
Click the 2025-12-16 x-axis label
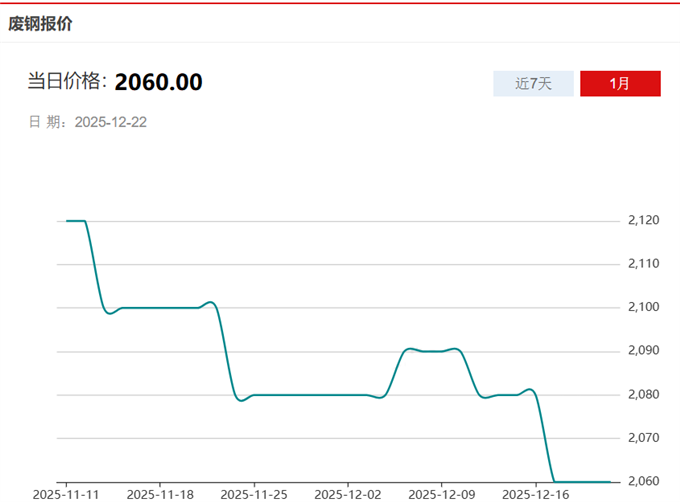point(536,494)
